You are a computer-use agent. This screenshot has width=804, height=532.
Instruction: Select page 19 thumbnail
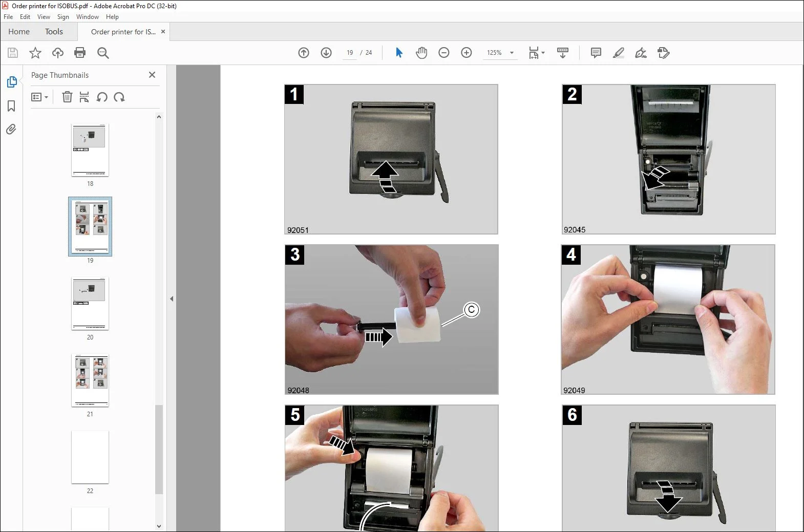(90, 226)
